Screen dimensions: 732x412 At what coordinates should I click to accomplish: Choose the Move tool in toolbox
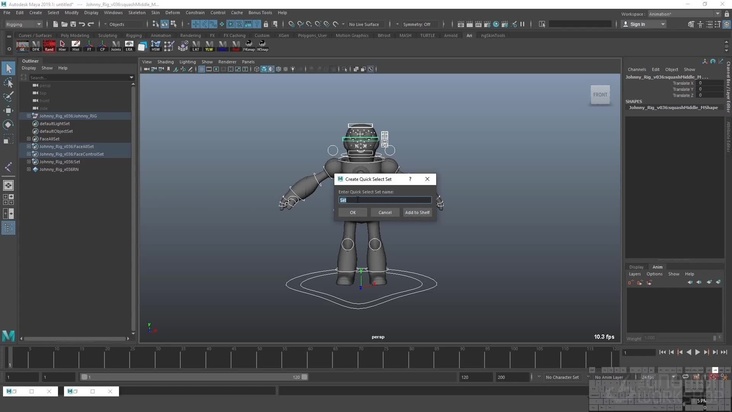pos(8,111)
